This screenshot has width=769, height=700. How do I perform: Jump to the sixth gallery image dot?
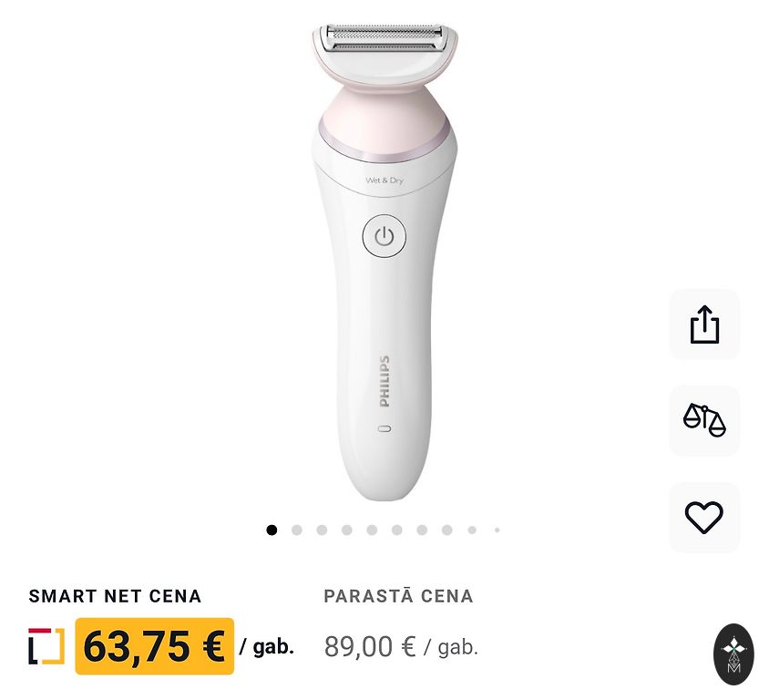396,530
